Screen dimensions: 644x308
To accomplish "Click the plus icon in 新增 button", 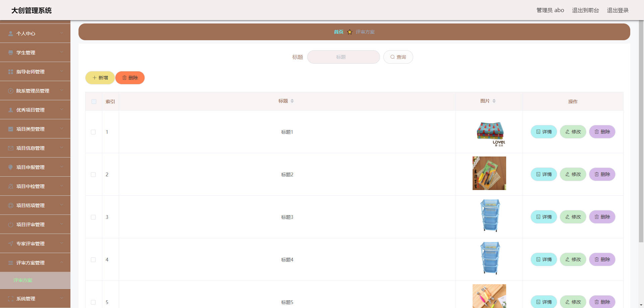I will point(95,78).
